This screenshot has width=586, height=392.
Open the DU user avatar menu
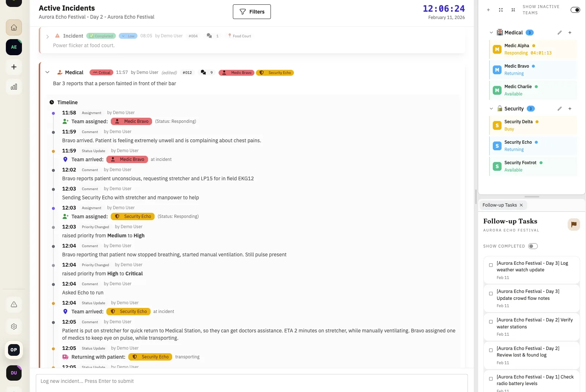tap(14, 373)
